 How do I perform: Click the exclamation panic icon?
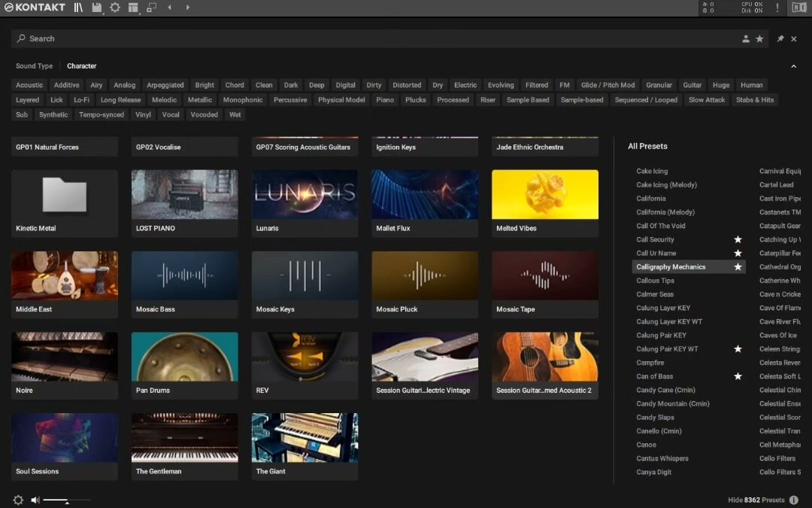click(777, 8)
